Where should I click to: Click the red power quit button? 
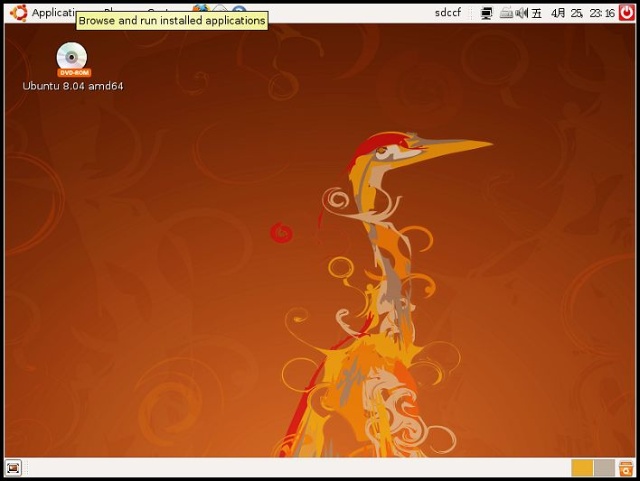point(627,13)
